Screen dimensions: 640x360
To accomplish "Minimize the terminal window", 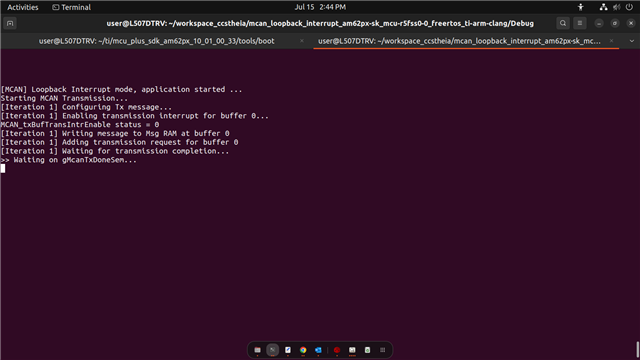I will pos(599,23).
